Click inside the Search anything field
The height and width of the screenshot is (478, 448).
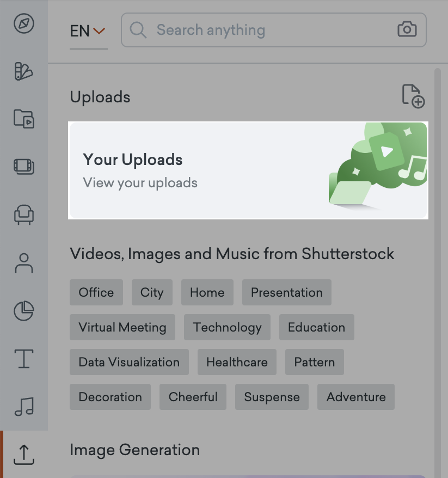pos(245,30)
